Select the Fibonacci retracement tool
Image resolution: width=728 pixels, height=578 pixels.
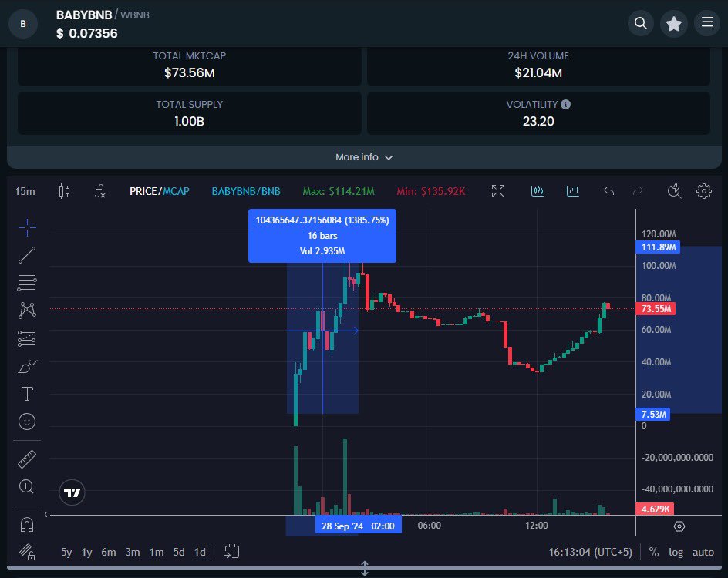27,283
